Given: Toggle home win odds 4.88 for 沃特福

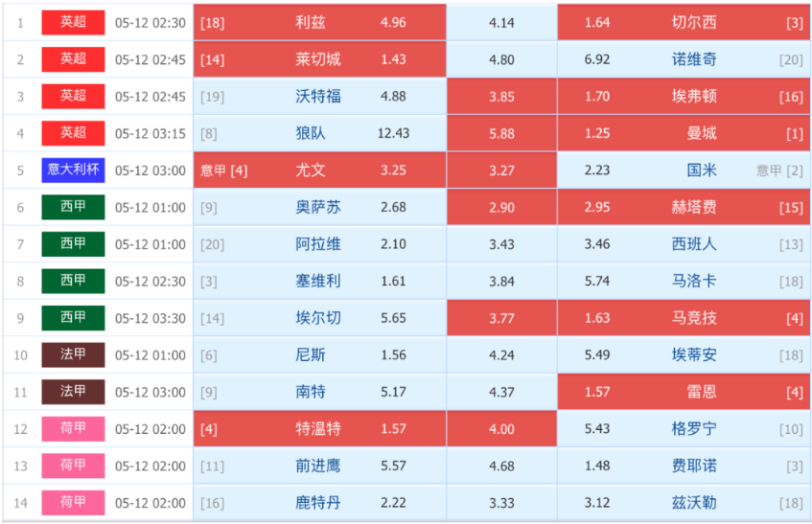Looking at the screenshot, I should pyautogui.click(x=393, y=96).
